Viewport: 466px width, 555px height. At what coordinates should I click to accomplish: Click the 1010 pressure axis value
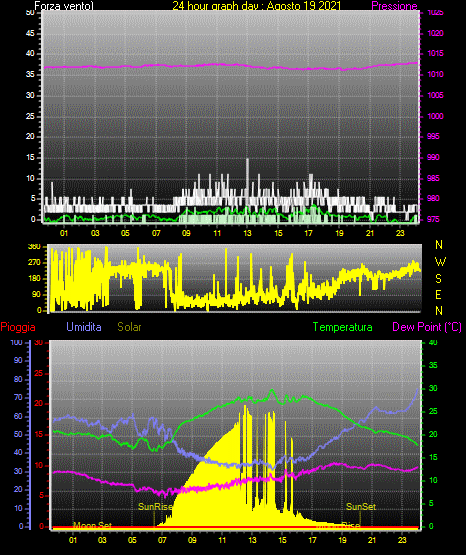436,74
